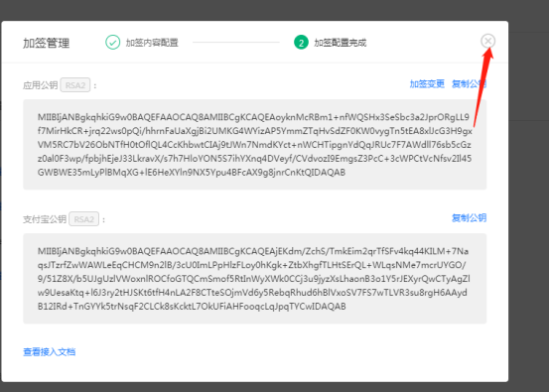Screen dimensions: 550x392
Task: Click the 支付宝公钥 field label
Action: coord(45,219)
